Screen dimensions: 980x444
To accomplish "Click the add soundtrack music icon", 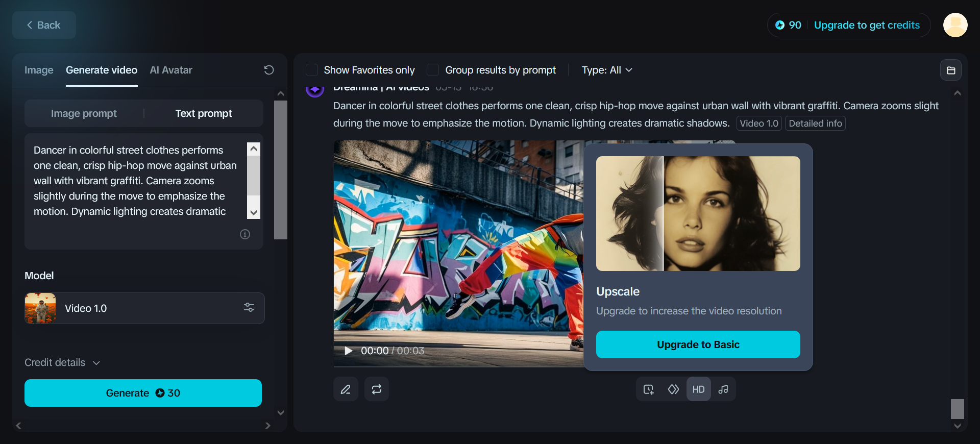I will click(723, 389).
